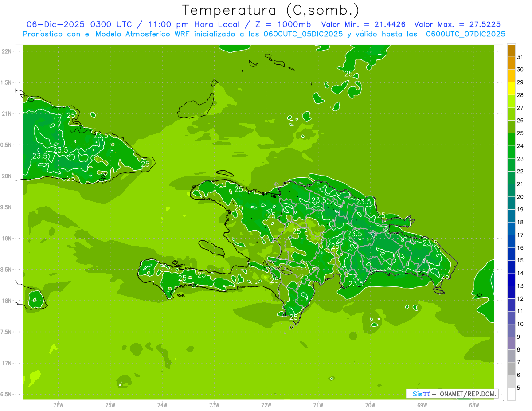Screen dimensions: 532x411
Task: Click the color scale label 24
Action: (x=520, y=146)
